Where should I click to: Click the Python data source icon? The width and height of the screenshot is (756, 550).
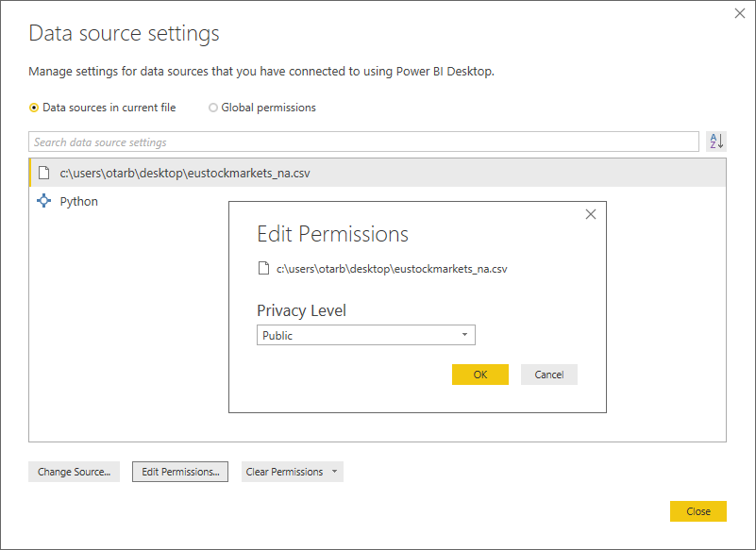pyautogui.click(x=43, y=201)
